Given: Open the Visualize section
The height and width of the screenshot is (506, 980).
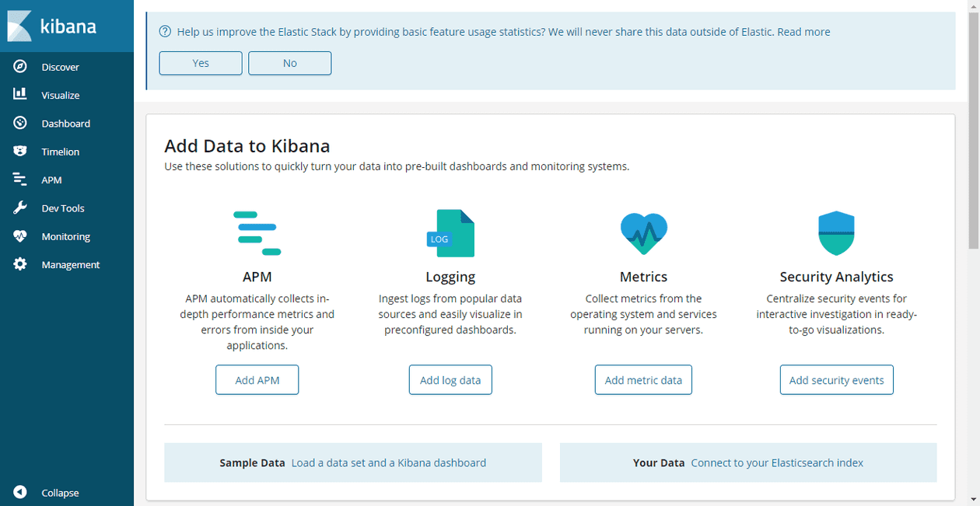Looking at the screenshot, I should [x=60, y=95].
